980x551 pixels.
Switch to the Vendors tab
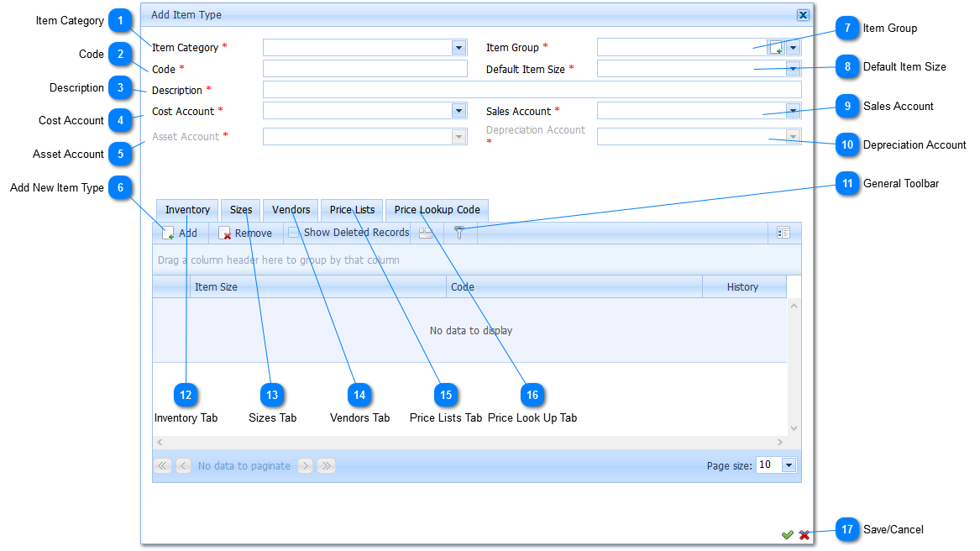tap(291, 210)
